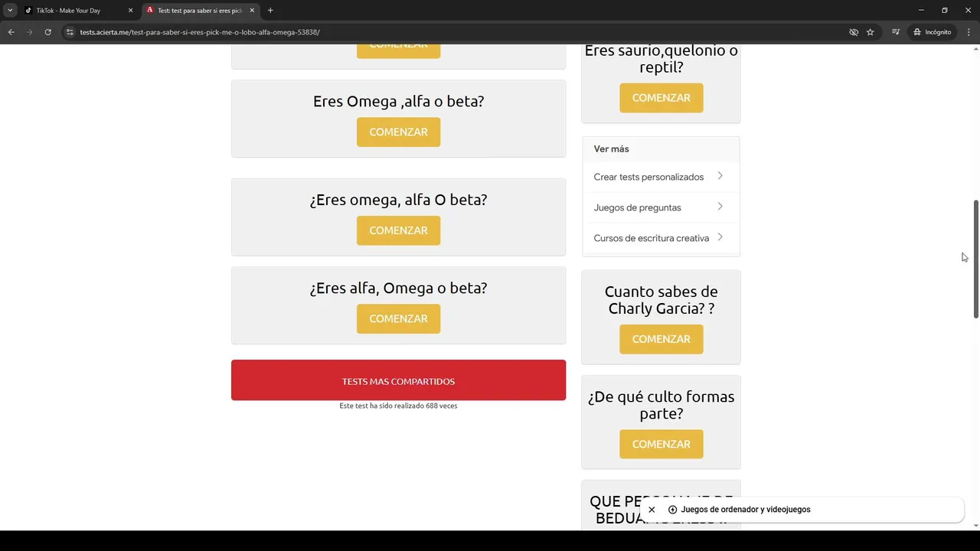Click the title '¿Eres omega, alfa O beta?'
This screenshot has height=551, width=980.
398,200
